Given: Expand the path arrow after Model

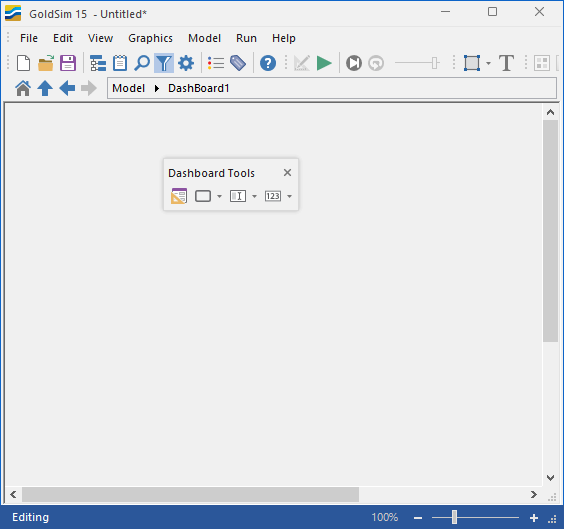Looking at the screenshot, I should (x=157, y=88).
